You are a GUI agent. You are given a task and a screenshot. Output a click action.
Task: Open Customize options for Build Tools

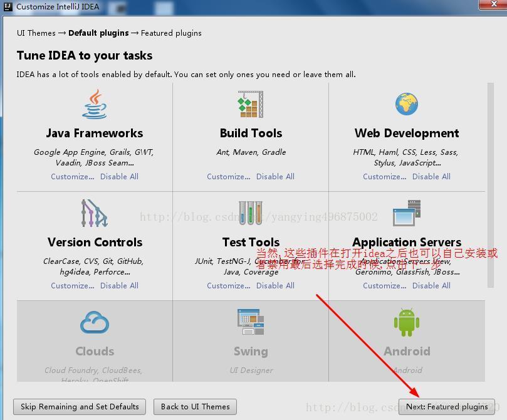coord(227,176)
